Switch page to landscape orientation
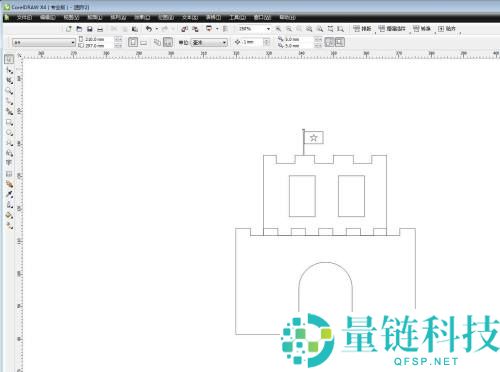This screenshot has width=500, height=372. (143, 43)
